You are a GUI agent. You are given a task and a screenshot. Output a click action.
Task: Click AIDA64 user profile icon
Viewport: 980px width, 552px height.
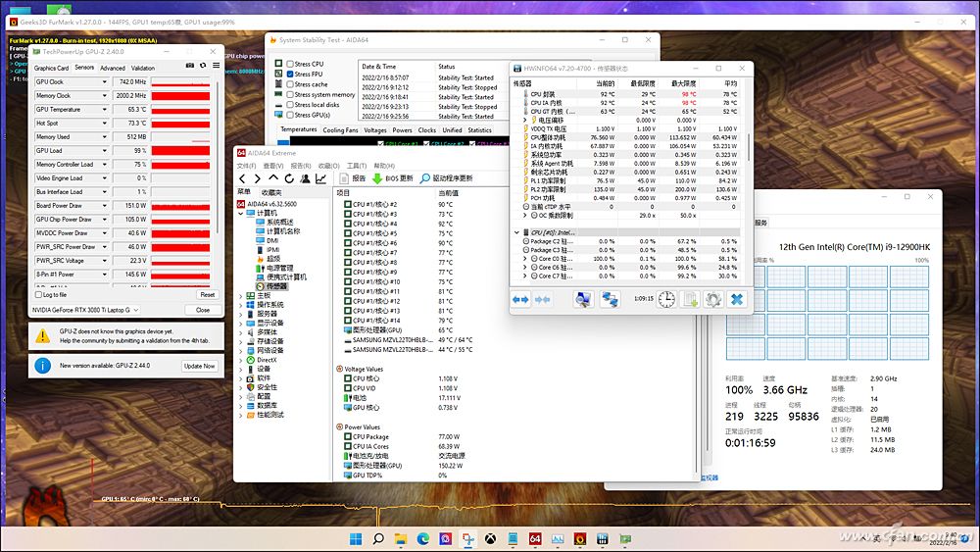tap(305, 178)
